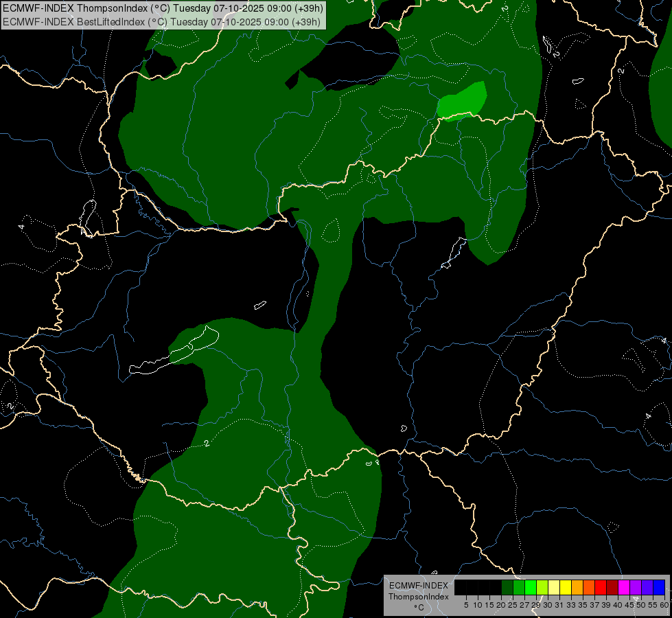Click the bright green 27–29 legend swatch
This screenshot has height=618, width=672.
point(531,587)
